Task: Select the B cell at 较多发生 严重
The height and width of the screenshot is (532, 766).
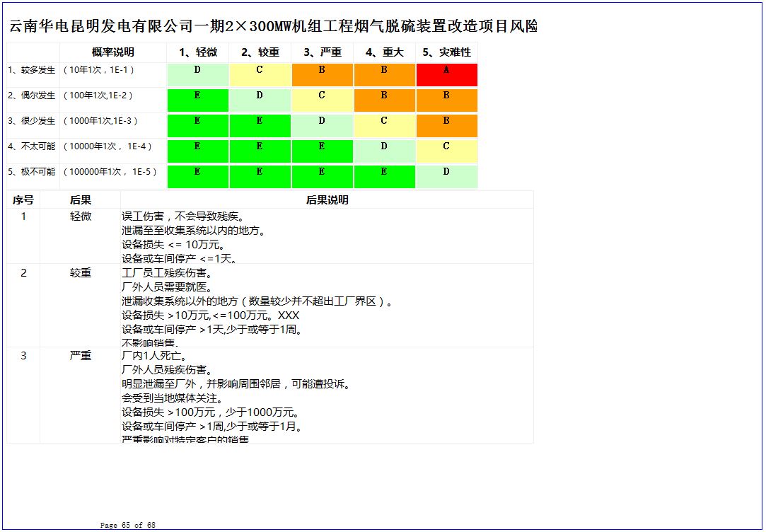Action: point(322,75)
